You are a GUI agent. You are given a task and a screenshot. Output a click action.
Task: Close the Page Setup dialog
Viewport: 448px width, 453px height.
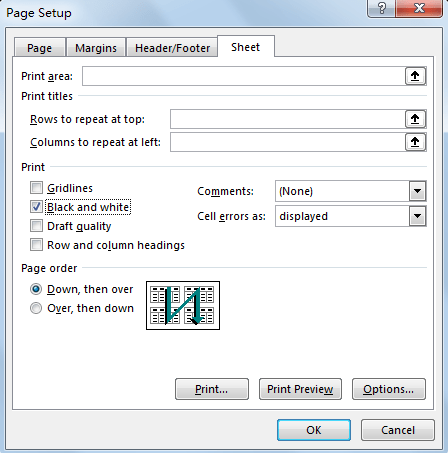[419, 8]
